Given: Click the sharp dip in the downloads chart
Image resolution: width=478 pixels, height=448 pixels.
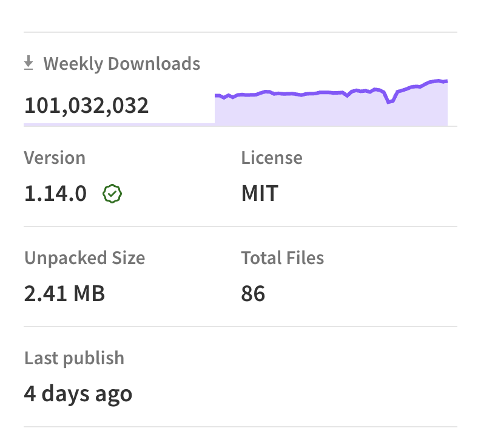Looking at the screenshot, I should (389, 102).
